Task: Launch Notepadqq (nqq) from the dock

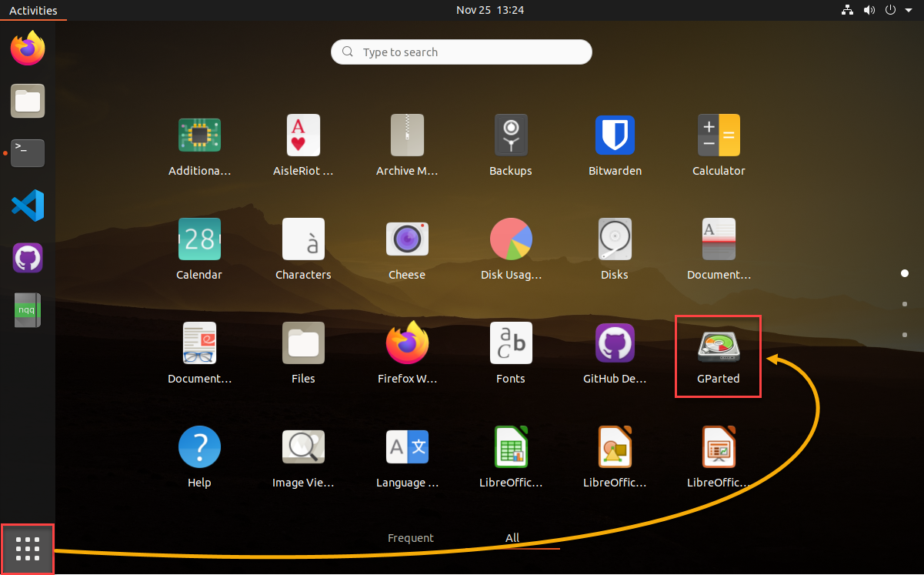Action: click(28, 310)
